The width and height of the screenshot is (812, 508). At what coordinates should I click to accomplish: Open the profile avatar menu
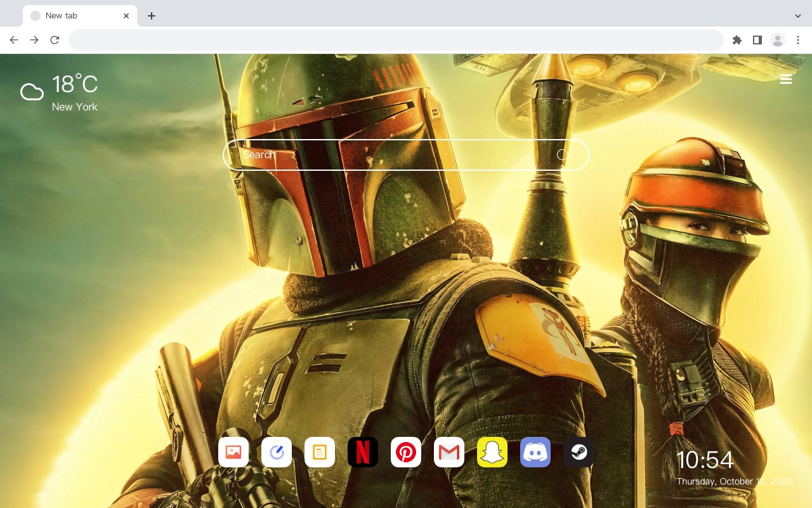point(778,40)
